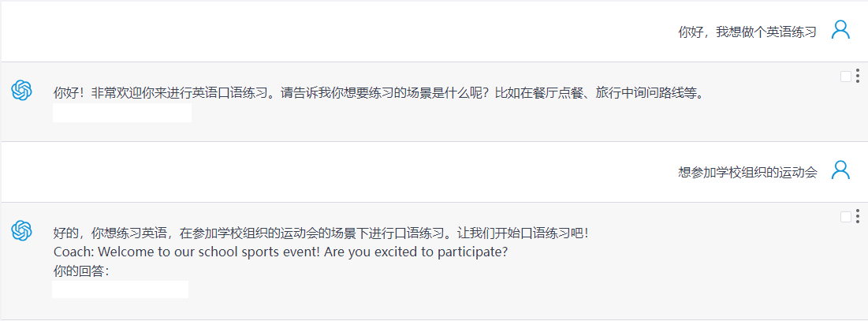Click the word "Coach:" in the second reply
Image resolution: width=868 pixels, height=321 pixels.
(74, 252)
